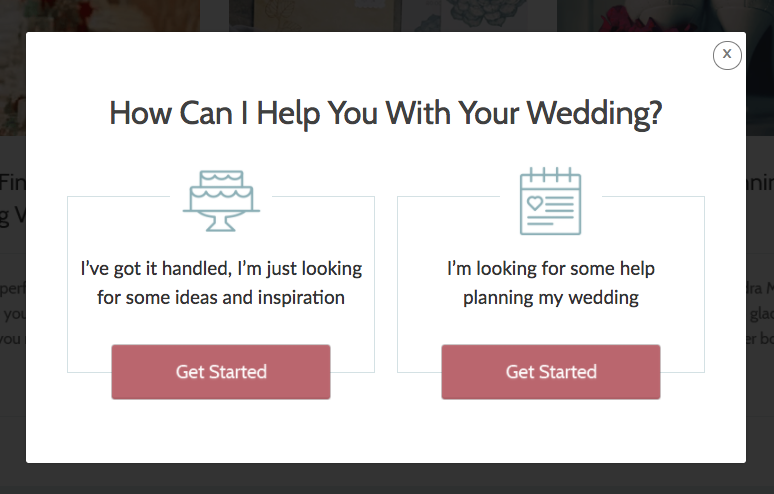Click the dimmed "Fin" heading at left edge
Viewport: 774px width, 494px height.
pos(13,183)
